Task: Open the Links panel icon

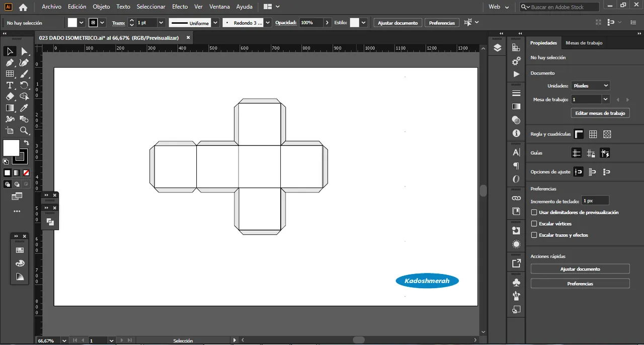Action: (516, 198)
